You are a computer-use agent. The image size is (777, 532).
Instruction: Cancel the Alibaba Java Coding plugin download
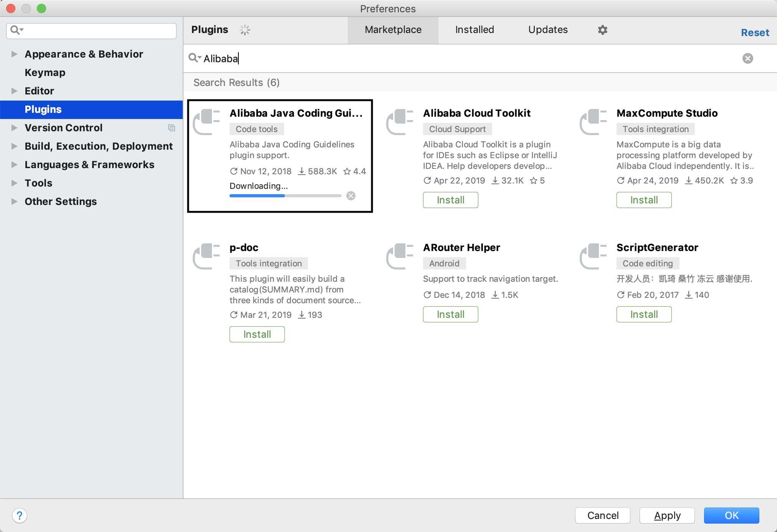click(x=351, y=196)
